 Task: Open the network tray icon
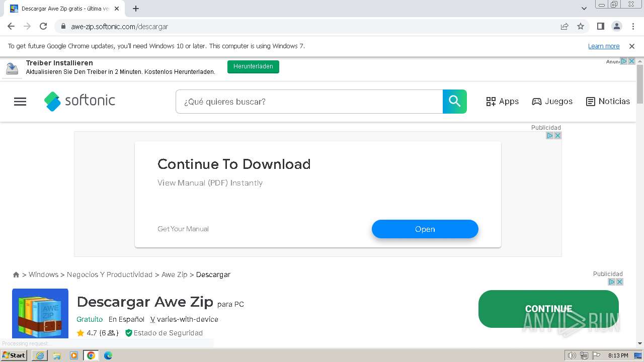[x=584, y=355]
